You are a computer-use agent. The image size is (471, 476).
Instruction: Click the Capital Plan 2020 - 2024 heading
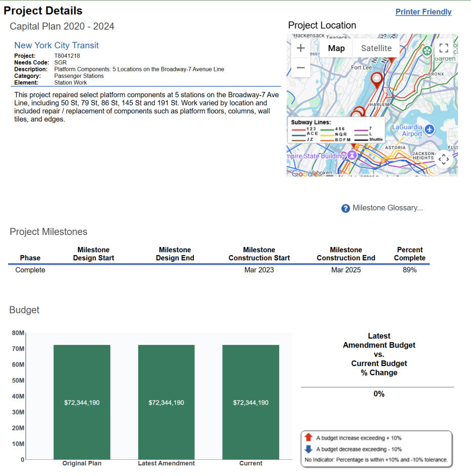click(62, 26)
